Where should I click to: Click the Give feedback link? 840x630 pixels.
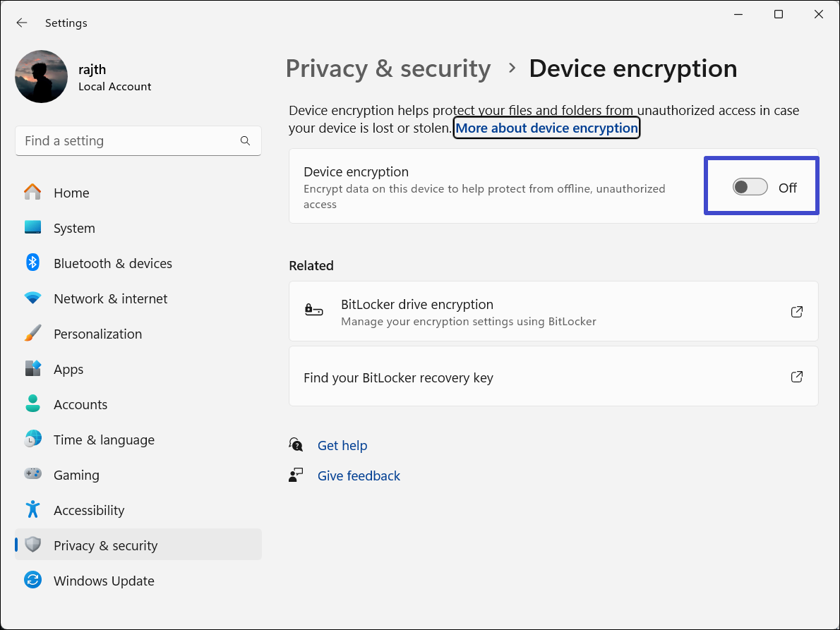359,475
